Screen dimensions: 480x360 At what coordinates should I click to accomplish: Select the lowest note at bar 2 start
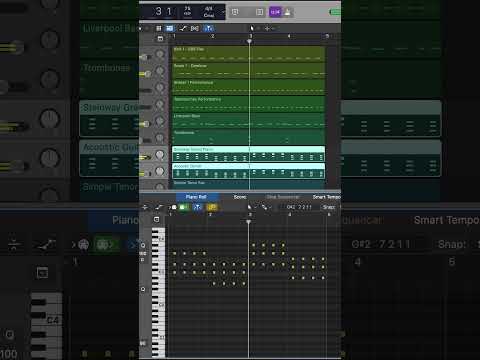tap(214, 284)
